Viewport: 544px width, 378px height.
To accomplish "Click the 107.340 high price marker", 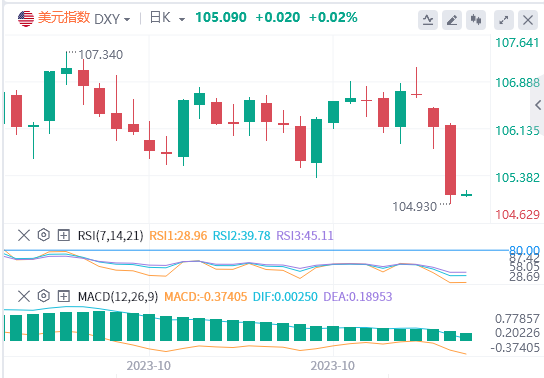I will point(100,54).
